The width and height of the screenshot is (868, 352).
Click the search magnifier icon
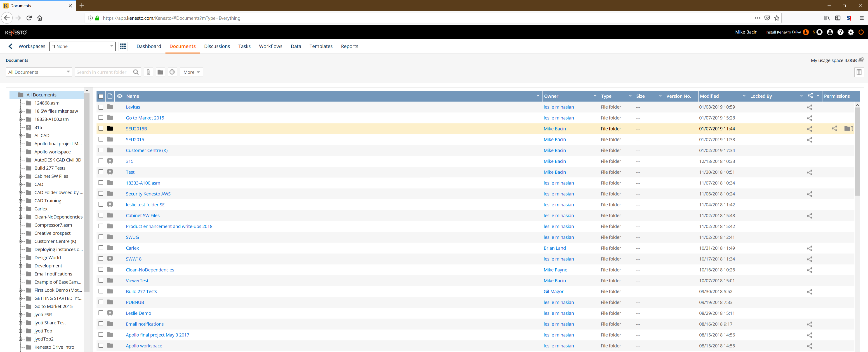136,72
